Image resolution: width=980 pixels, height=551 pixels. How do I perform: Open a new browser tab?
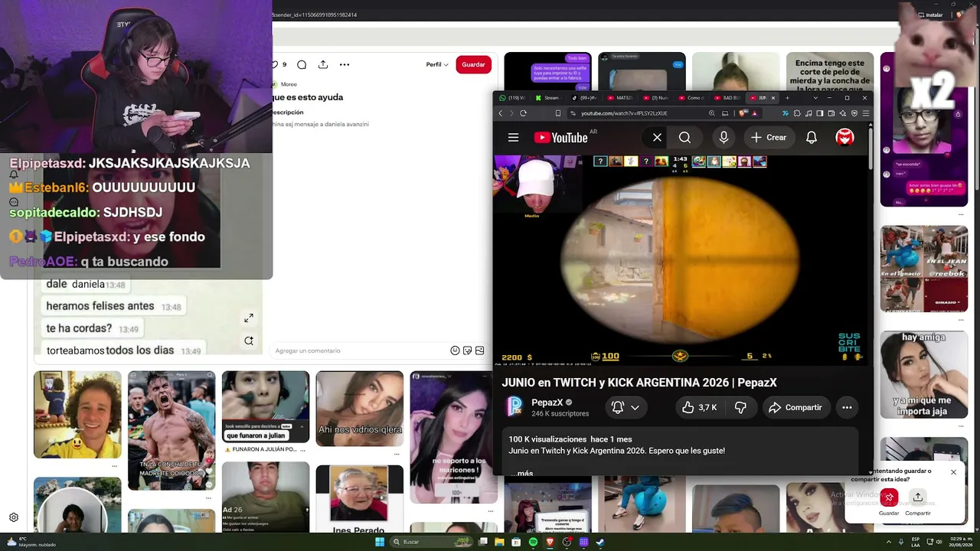pos(787,98)
